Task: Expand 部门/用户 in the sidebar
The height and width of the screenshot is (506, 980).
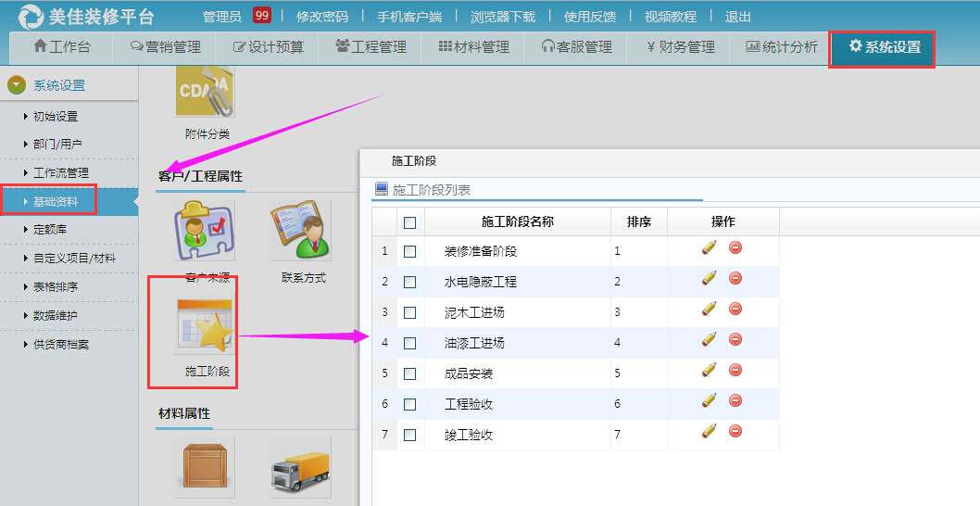Action: pyautogui.click(x=57, y=145)
